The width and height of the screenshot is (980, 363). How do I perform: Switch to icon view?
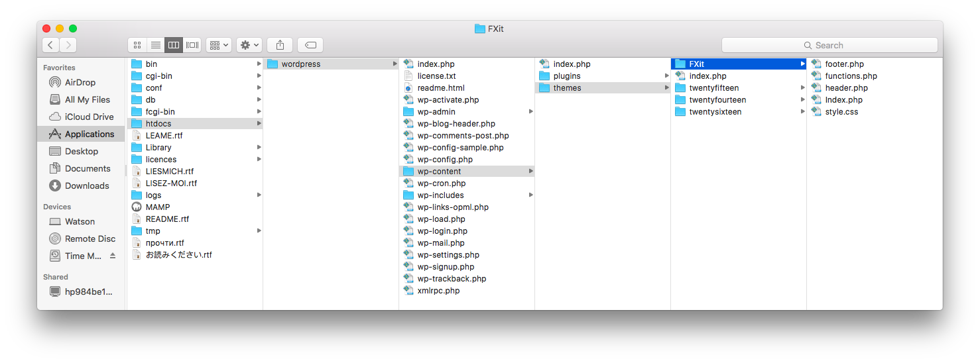(137, 45)
